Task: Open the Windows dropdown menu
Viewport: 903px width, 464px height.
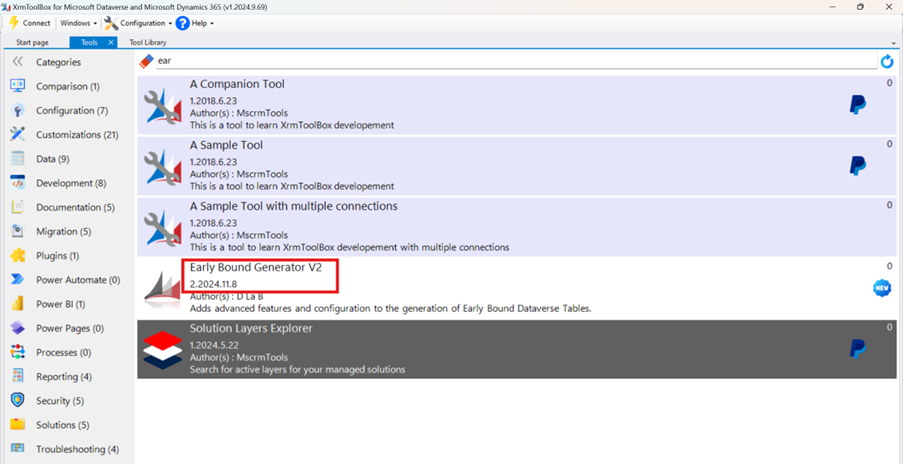Action: (77, 23)
